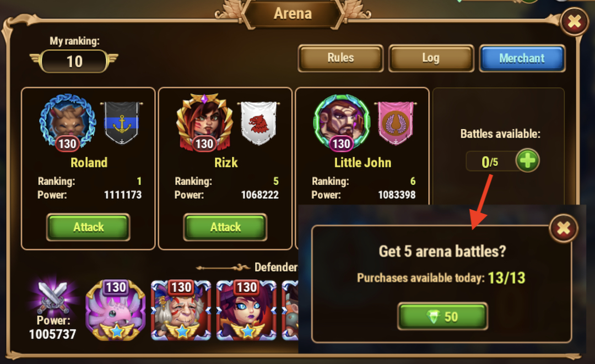This screenshot has width=595, height=364.
Task: Click the My ranking 10 badge
Action: point(74,62)
